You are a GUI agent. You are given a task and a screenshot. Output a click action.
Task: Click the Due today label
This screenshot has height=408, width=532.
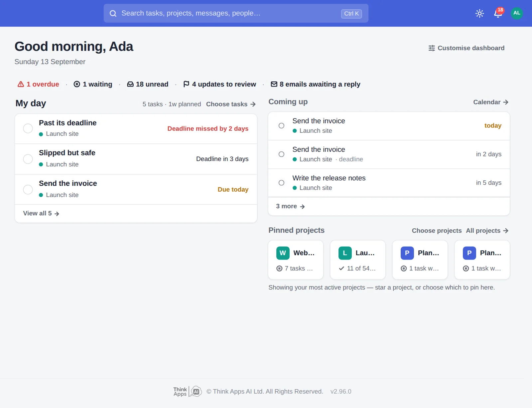point(233,189)
